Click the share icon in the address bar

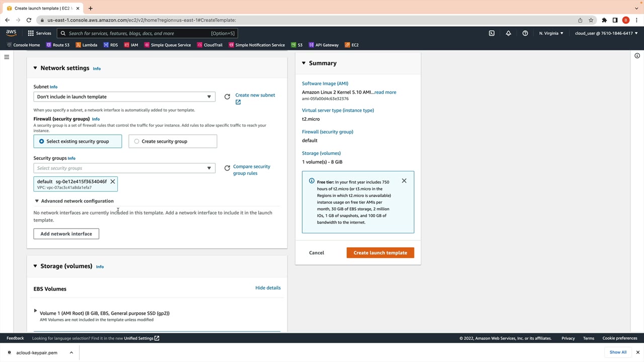click(580, 20)
